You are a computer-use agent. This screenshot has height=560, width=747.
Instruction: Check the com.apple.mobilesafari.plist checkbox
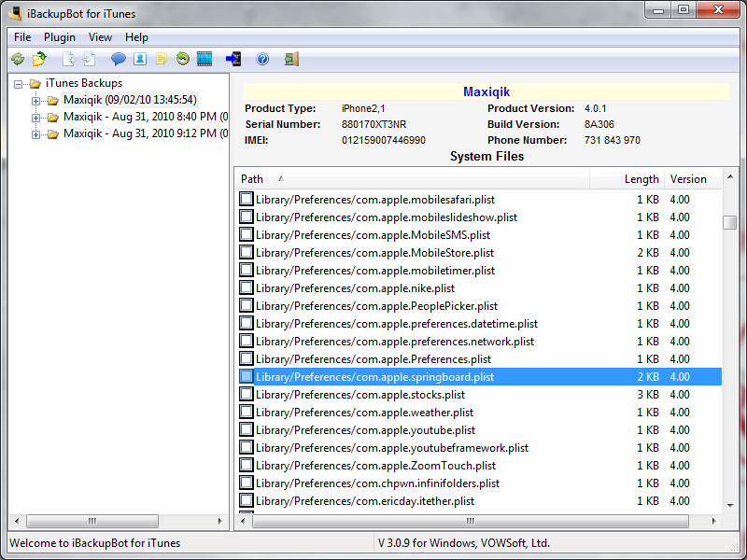[247, 199]
